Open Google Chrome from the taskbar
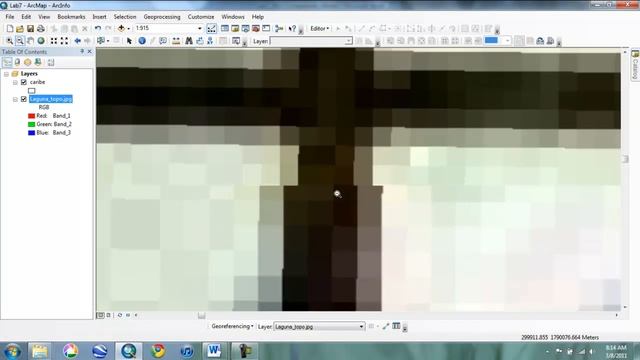 click(x=158, y=351)
